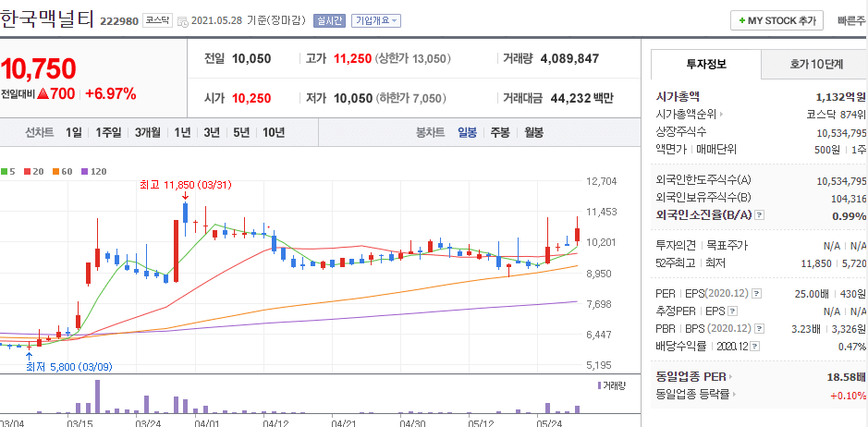Add stock via MY STOCK 추가 button
Viewport: 868px width, 427px height.
pyautogui.click(x=776, y=21)
